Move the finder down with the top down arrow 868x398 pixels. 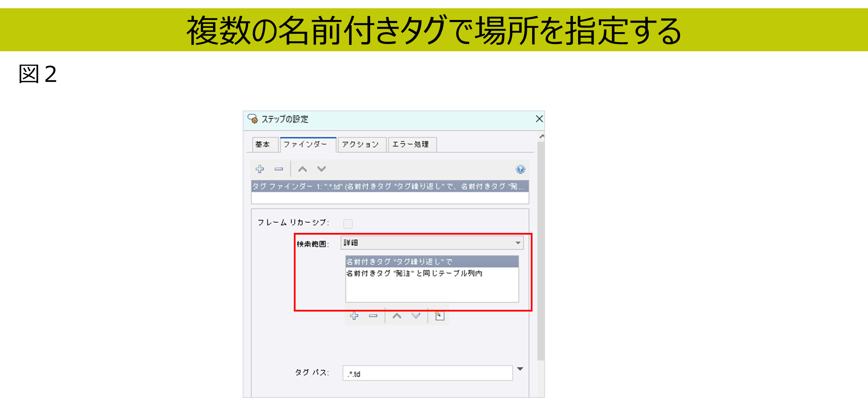tap(321, 169)
